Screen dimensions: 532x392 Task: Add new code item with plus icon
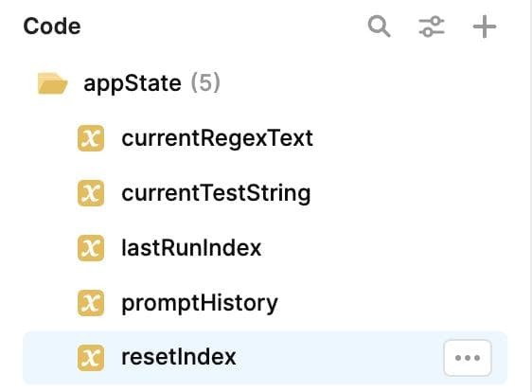click(485, 27)
